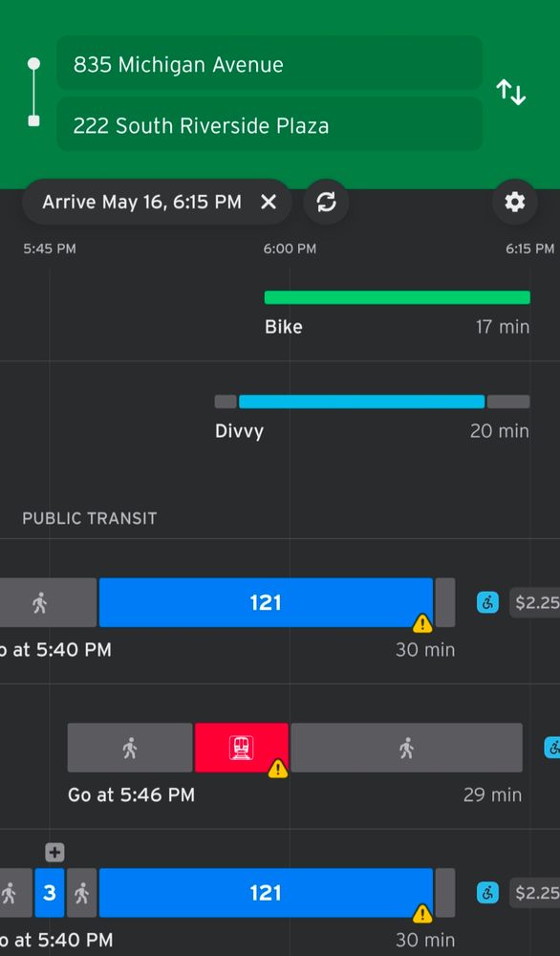Tap $2.25 fare on first route

(x=535, y=602)
